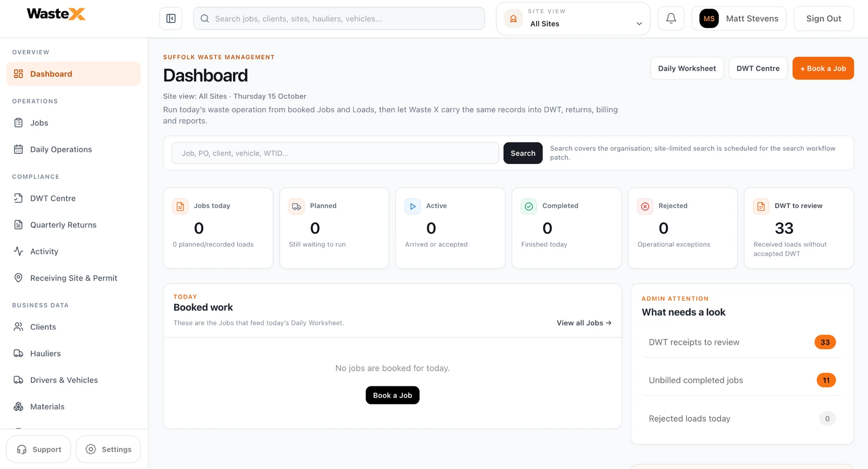
Task: Click the DWT Centre header button
Action: pyautogui.click(x=758, y=68)
